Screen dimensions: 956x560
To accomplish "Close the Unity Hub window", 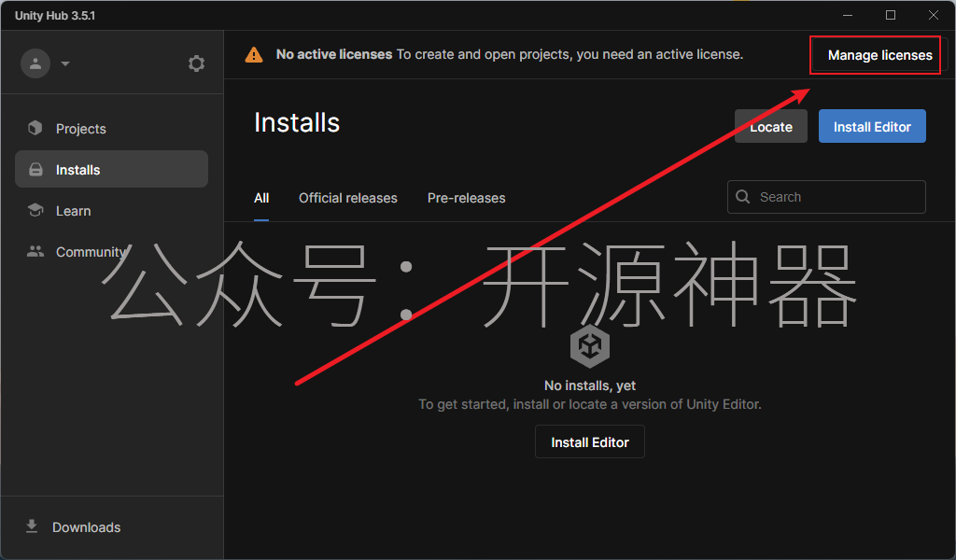I will tap(934, 15).
